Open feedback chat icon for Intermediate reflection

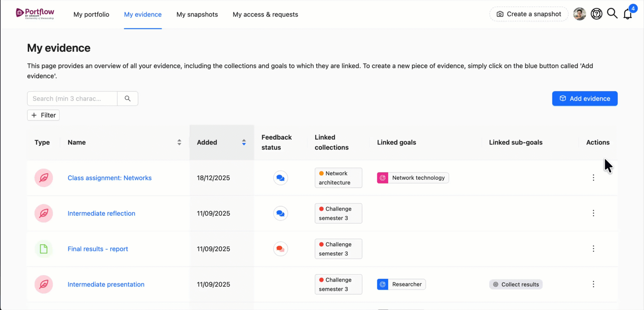coord(280,213)
